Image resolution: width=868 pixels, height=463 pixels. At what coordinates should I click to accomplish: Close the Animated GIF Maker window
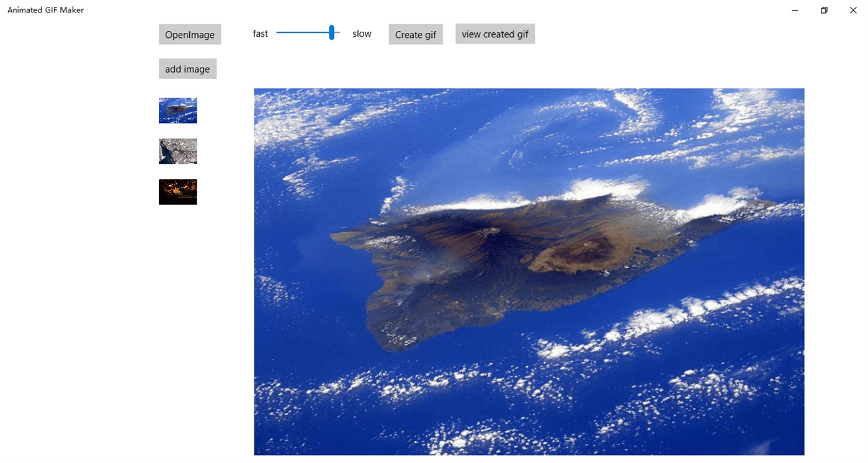(853, 10)
